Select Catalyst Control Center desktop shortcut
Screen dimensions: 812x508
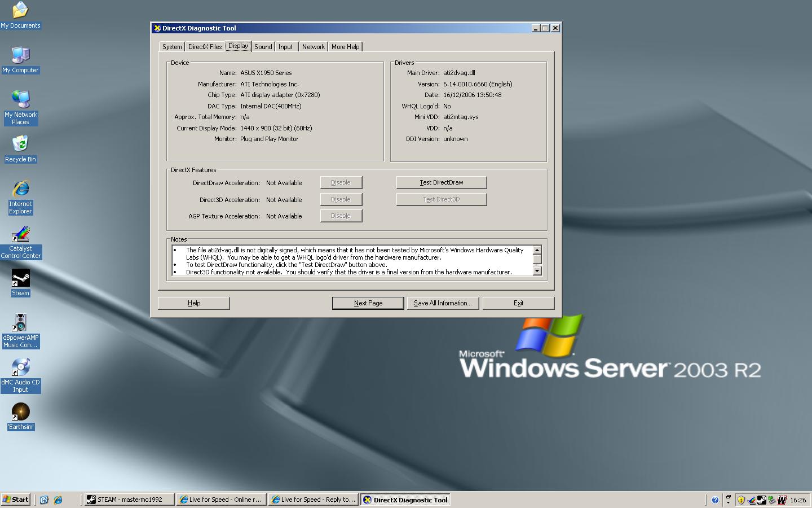[20, 243]
